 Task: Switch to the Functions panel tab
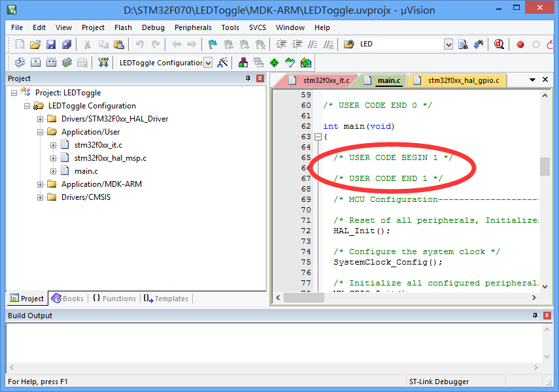pos(114,299)
